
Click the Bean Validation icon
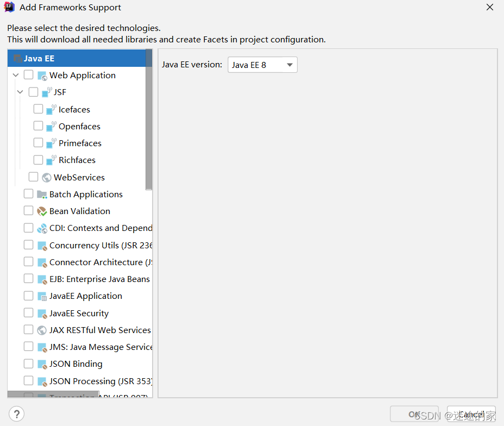[42, 211]
